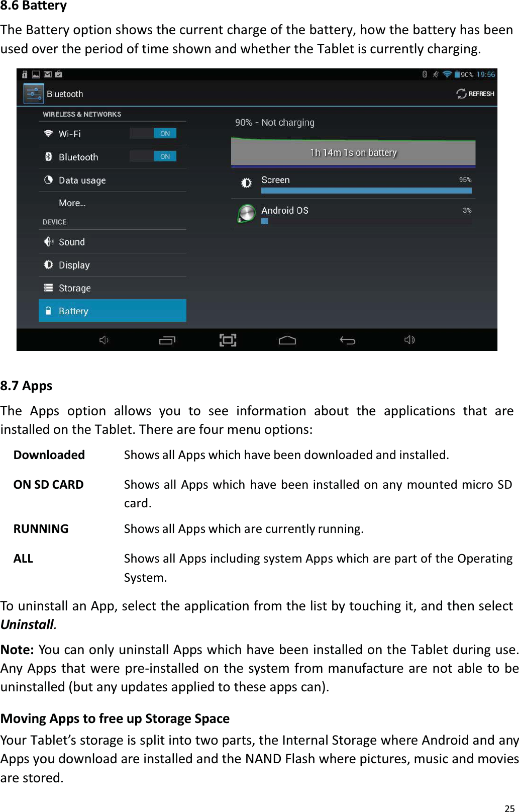The height and width of the screenshot is (812, 519).
Task: Open the battery history graph
Action: pos(353,152)
